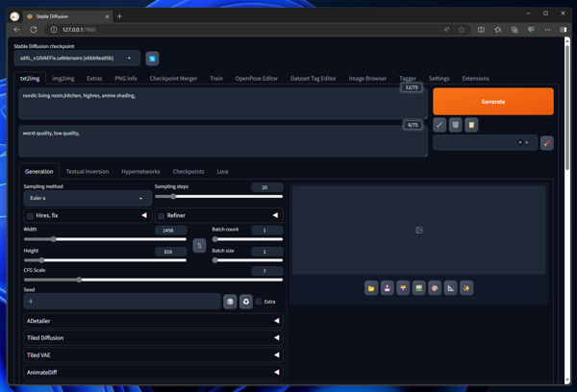Save zip archive with the third output icon
Screen dimensions: 577x392
pos(403,288)
